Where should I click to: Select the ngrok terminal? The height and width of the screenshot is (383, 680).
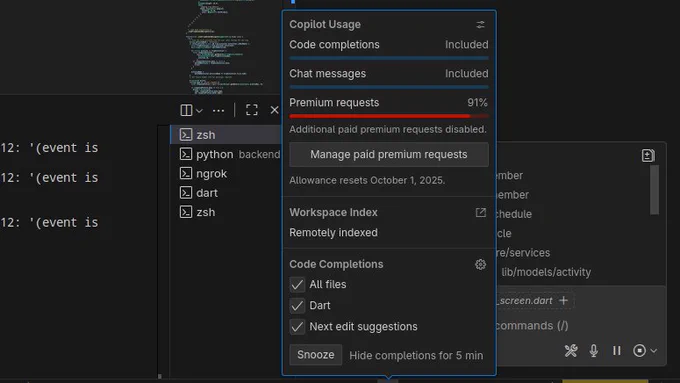pos(226,173)
